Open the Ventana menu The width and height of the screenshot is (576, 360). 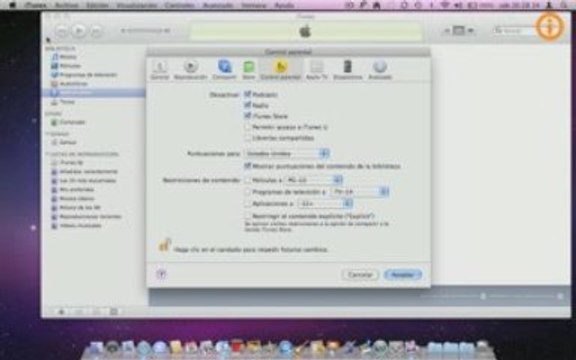coord(254,5)
